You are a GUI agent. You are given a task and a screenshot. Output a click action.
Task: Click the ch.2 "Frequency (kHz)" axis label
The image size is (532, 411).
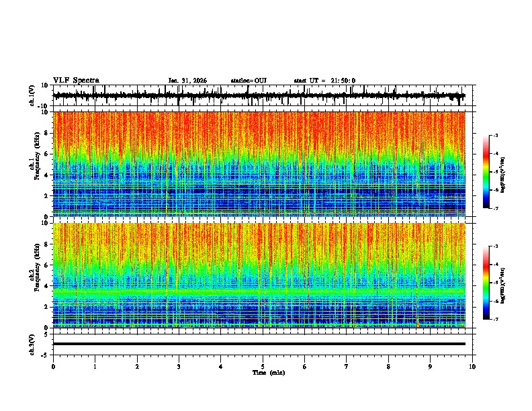click(x=37, y=267)
